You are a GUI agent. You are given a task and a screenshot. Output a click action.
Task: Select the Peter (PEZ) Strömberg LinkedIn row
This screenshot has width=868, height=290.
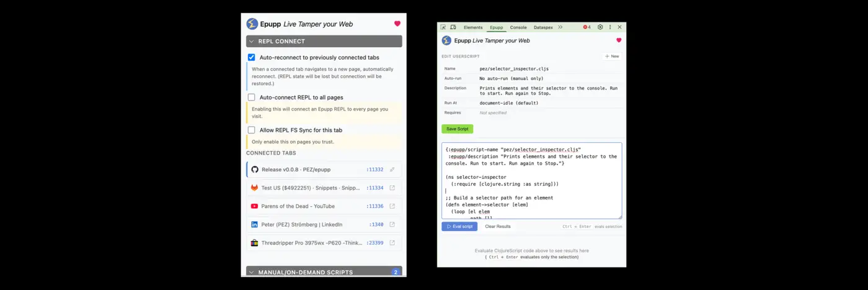point(324,224)
